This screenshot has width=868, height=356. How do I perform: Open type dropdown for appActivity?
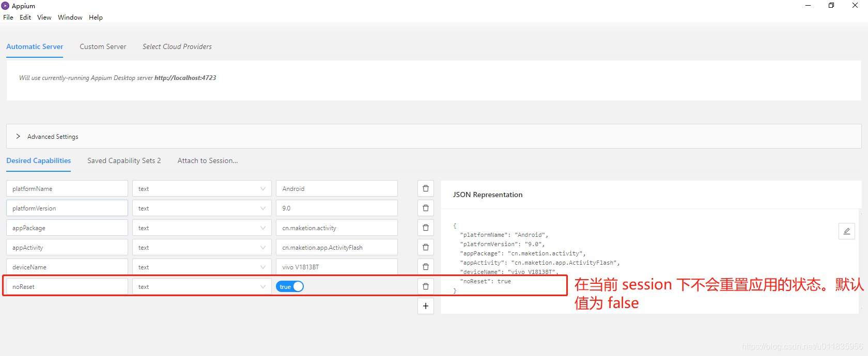[202, 247]
